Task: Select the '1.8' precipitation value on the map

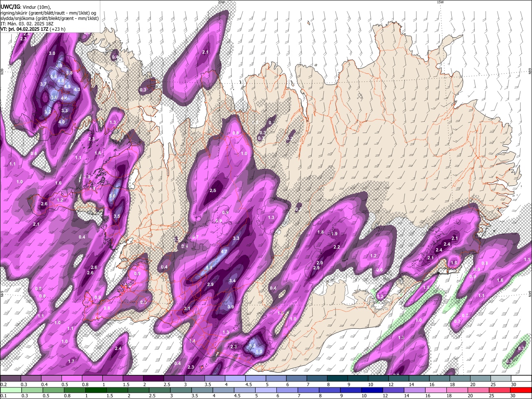Action: click(320, 232)
